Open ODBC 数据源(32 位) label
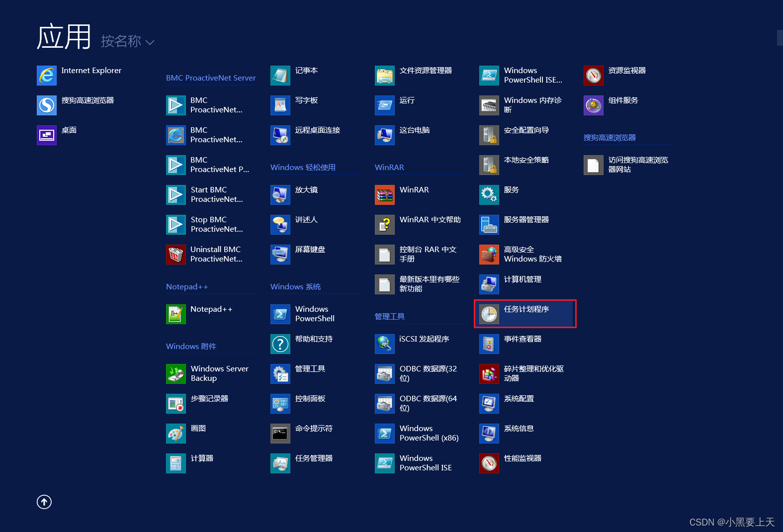The height and width of the screenshot is (532, 783). (428, 373)
